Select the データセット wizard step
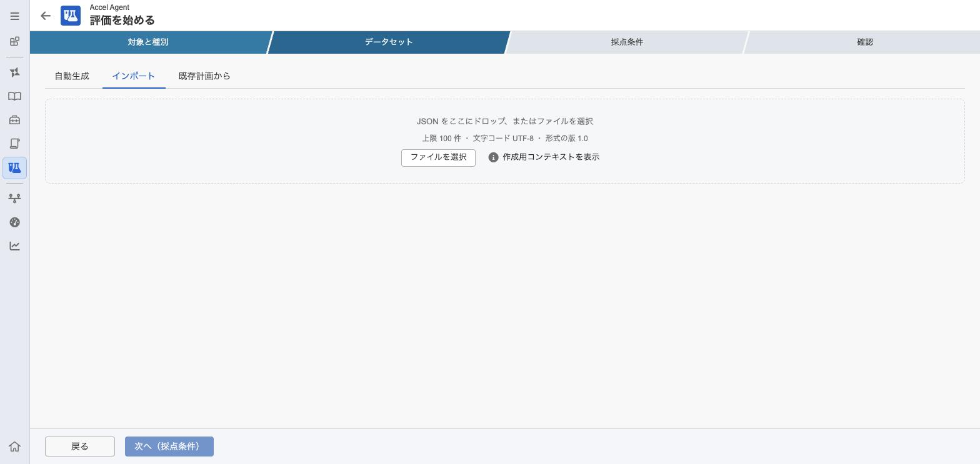Screen dimensions: 980x464 [x=389, y=42]
